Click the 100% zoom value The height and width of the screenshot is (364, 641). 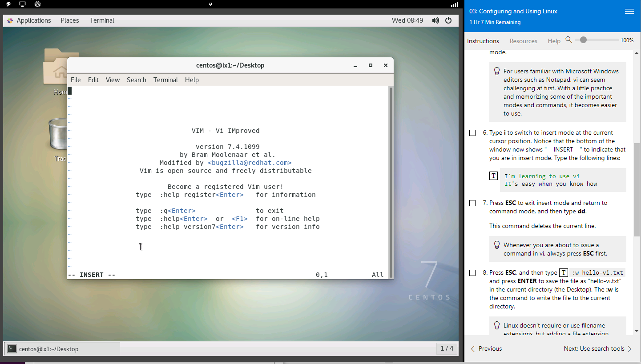[x=627, y=40]
